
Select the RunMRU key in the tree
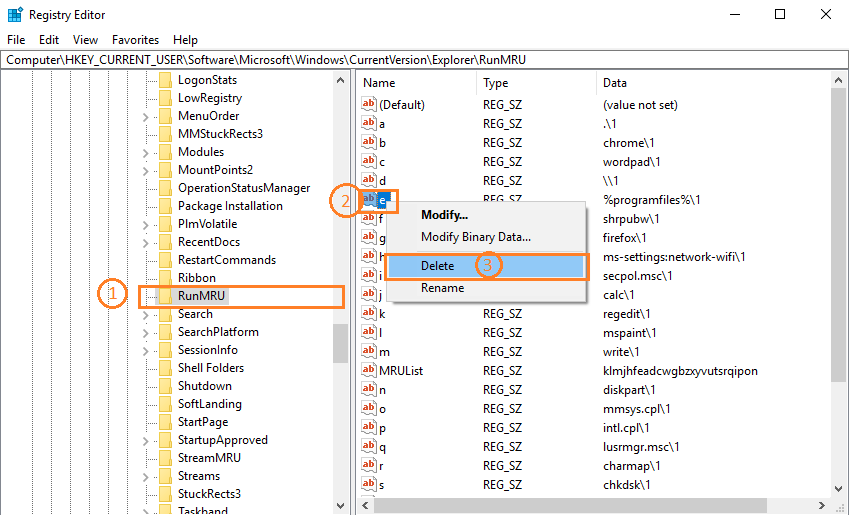[201, 296]
